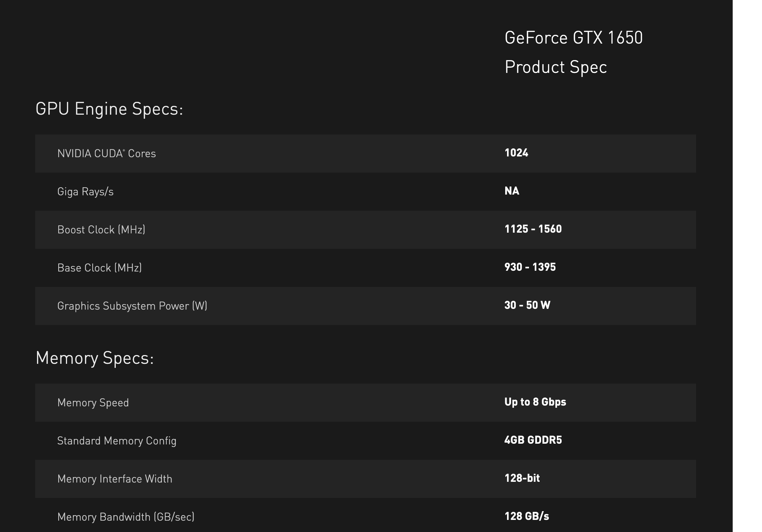Click the 'GPU Engine Specs:' section heading
The image size is (762, 532).
(109, 109)
